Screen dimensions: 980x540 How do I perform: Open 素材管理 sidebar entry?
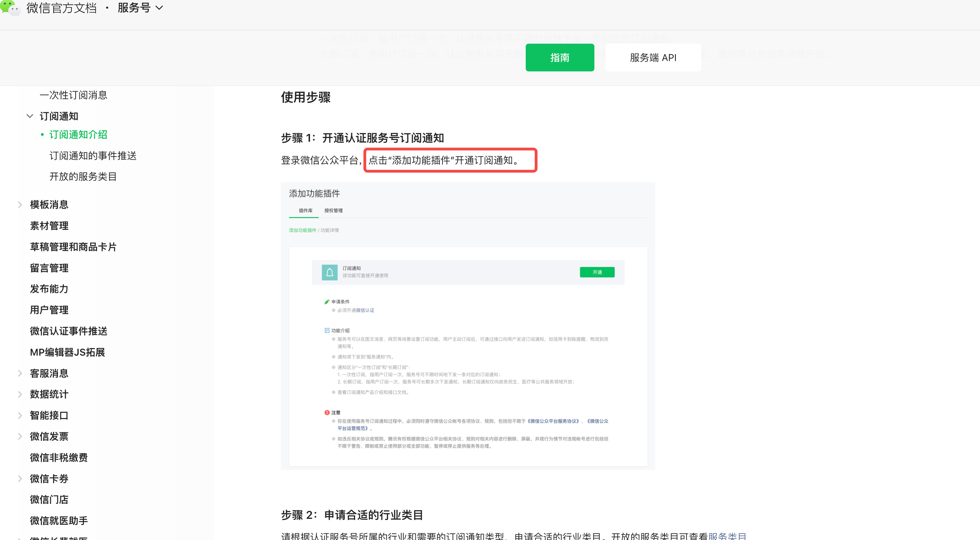pyautogui.click(x=49, y=226)
